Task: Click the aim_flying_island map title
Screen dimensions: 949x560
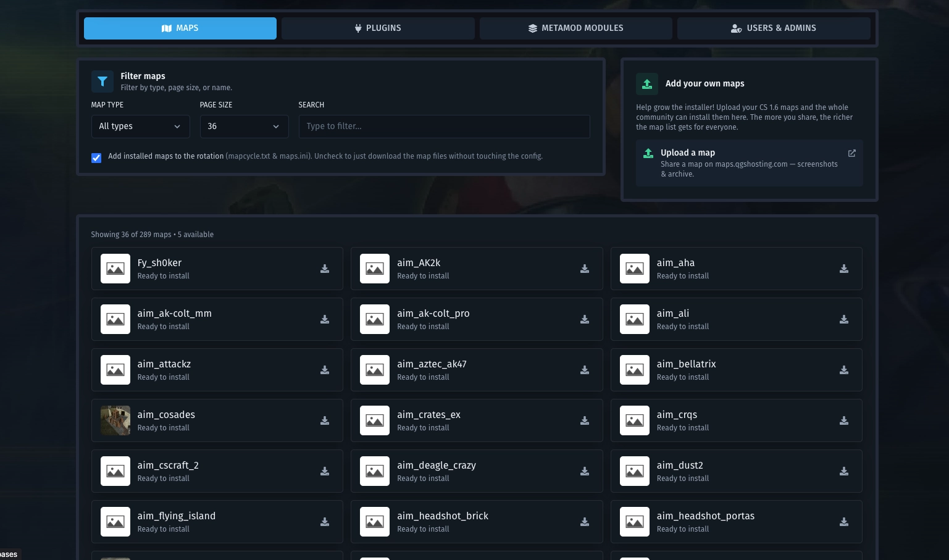Action: click(177, 516)
